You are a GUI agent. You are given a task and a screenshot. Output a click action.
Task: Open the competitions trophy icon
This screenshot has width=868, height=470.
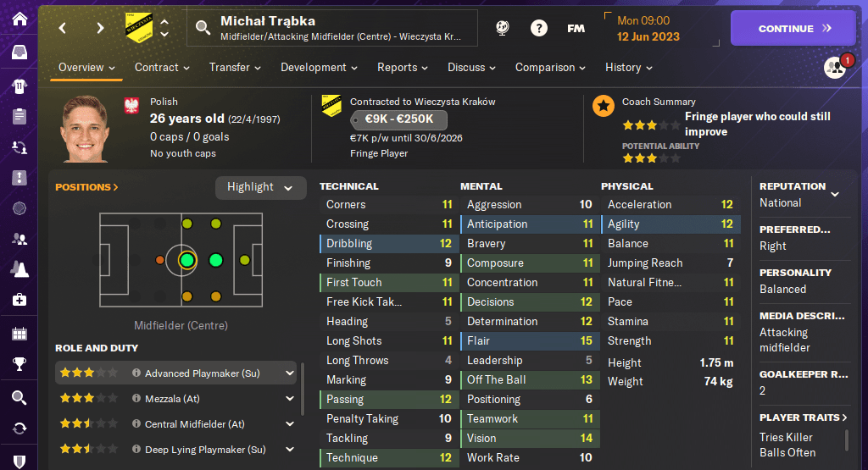[x=19, y=365]
